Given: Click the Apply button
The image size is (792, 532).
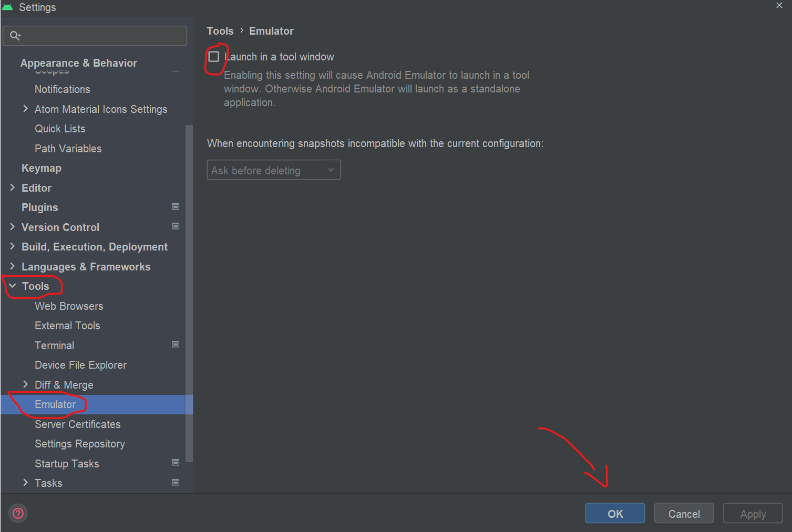Looking at the screenshot, I should (753, 513).
